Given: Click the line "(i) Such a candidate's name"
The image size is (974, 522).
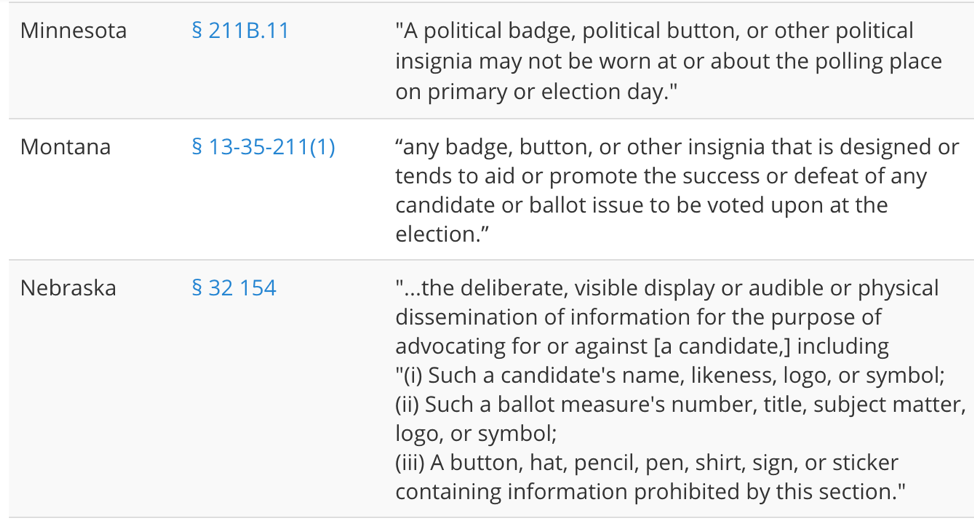Looking at the screenshot, I should pyautogui.click(x=670, y=375).
